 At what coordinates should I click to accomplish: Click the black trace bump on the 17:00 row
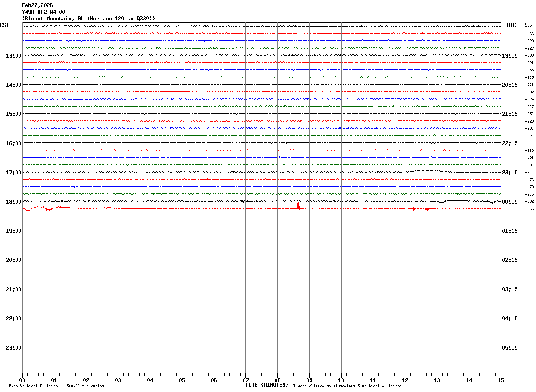[x=427, y=171]
